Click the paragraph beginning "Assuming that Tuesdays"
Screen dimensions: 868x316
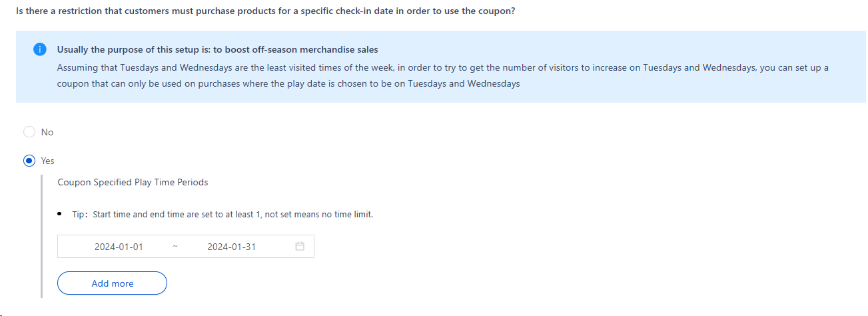(442, 68)
